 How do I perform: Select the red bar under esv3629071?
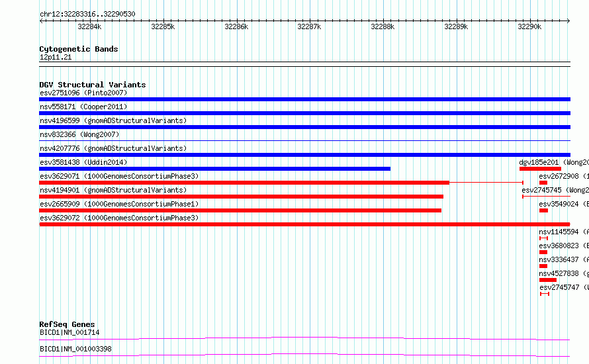244,183
